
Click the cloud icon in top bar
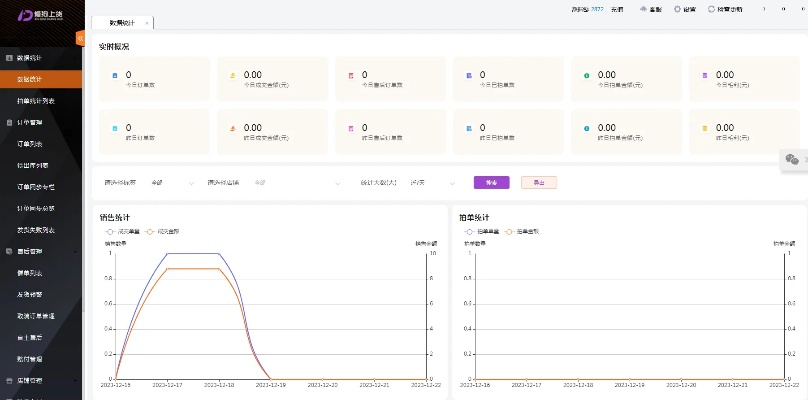[x=643, y=9]
